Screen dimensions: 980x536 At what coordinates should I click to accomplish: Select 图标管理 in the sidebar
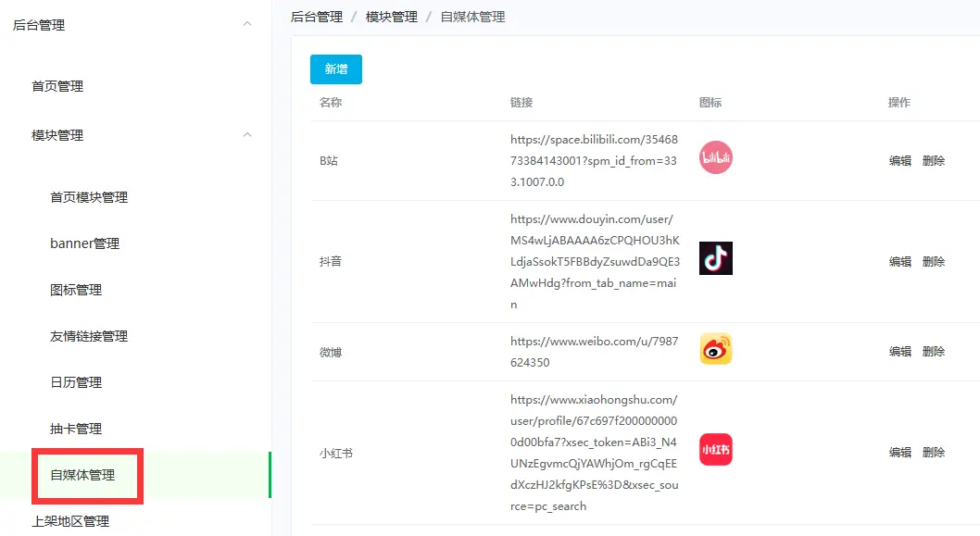(76, 290)
